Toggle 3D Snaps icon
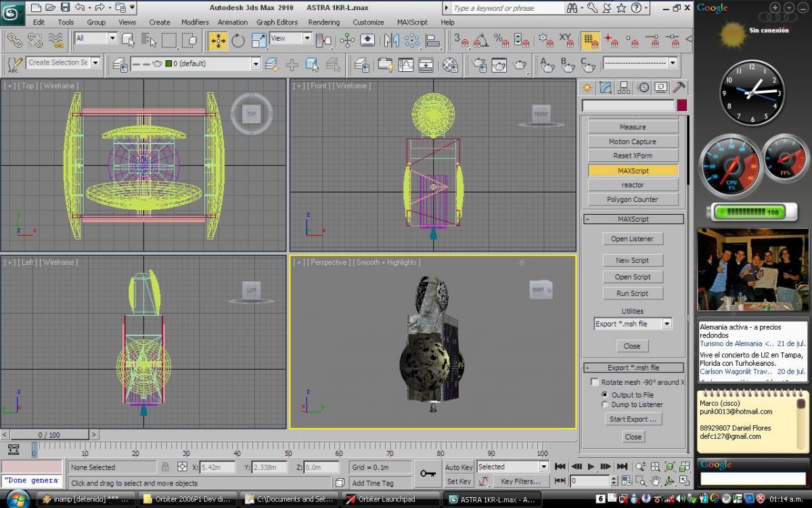This screenshot has height=508, width=812. [461, 41]
